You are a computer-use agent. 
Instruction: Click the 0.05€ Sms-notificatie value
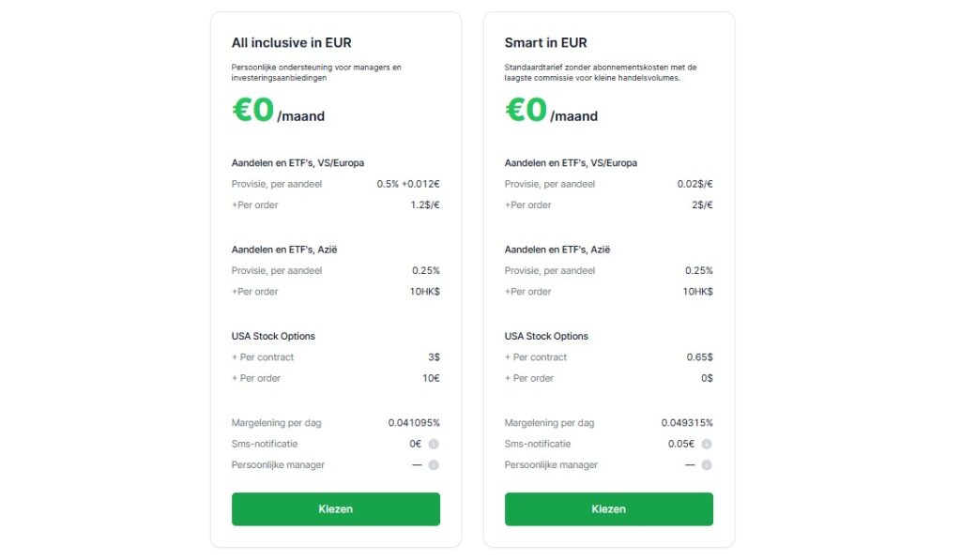coord(682,444)
